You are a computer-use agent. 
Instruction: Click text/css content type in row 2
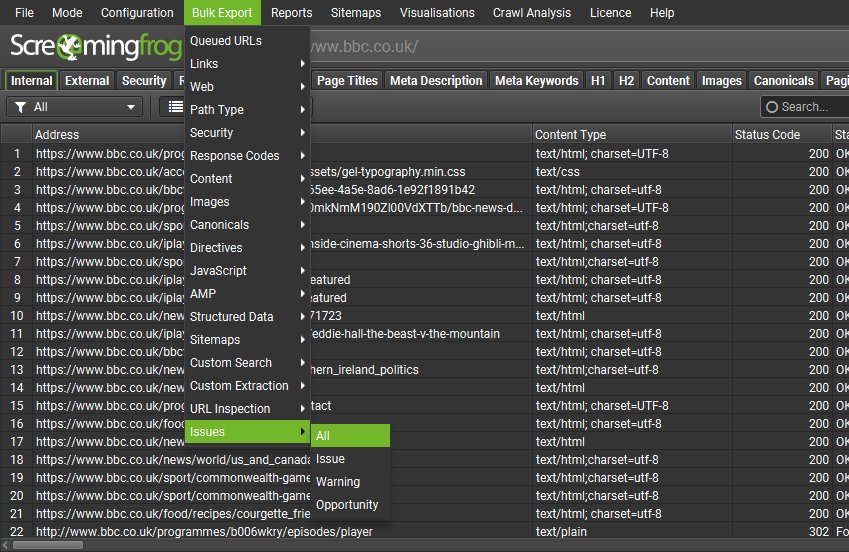click(x=558, y=172)
